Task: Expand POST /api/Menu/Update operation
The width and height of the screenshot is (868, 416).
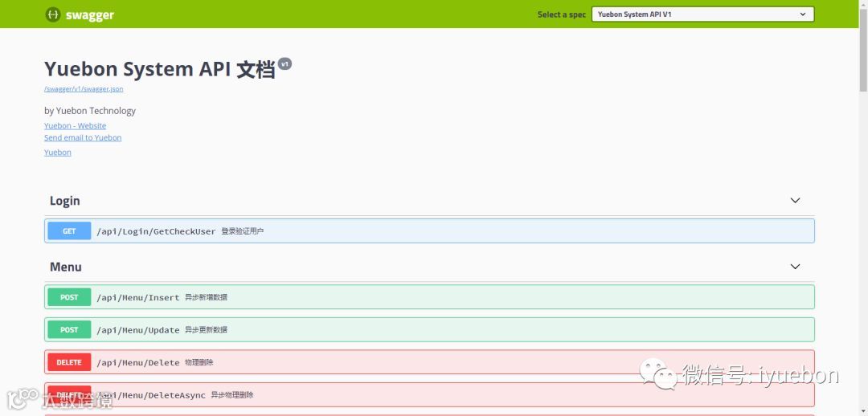Action: coord(429,330)
